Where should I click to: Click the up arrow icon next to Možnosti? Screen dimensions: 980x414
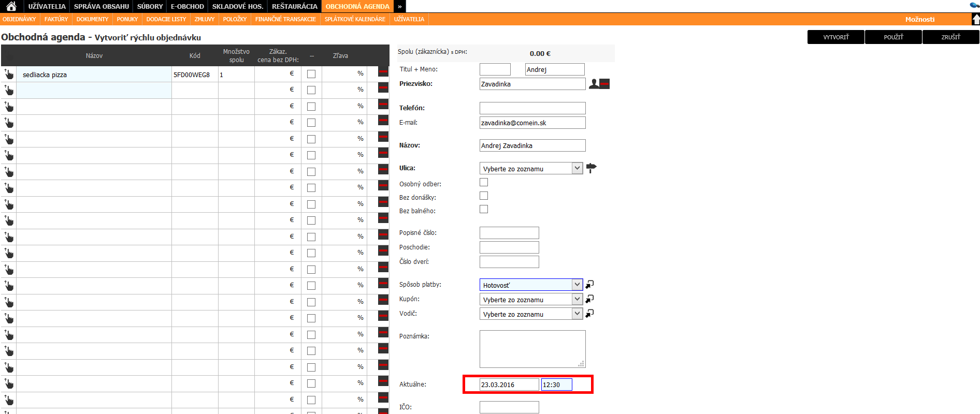coord(975,19)
